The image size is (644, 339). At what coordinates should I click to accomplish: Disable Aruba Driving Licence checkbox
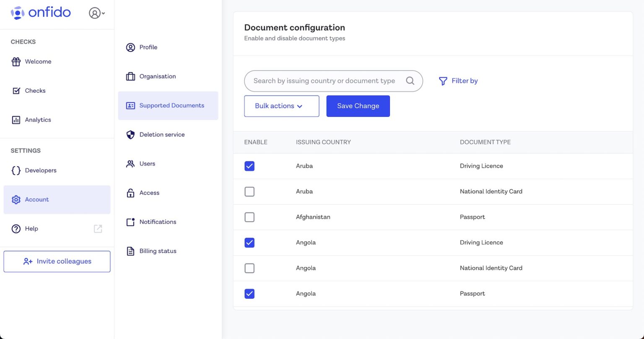[249, 166]
